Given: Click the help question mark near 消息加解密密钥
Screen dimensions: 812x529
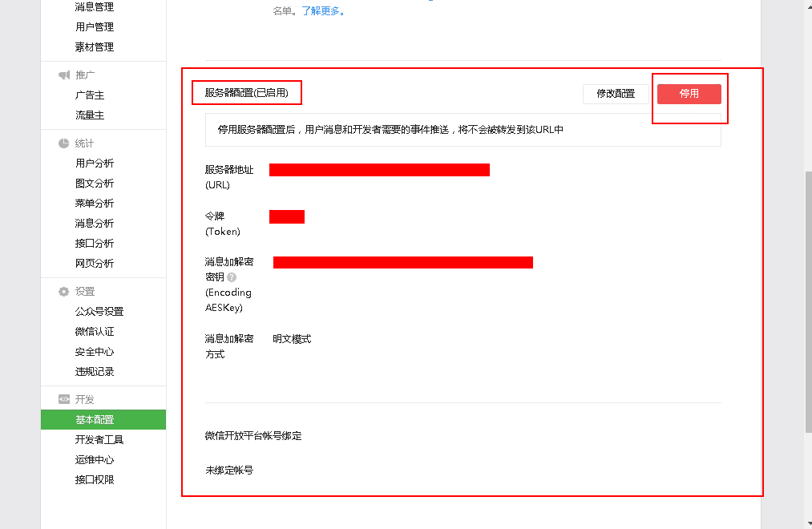Looking at the screenshot, I should (x=232, y=277).
